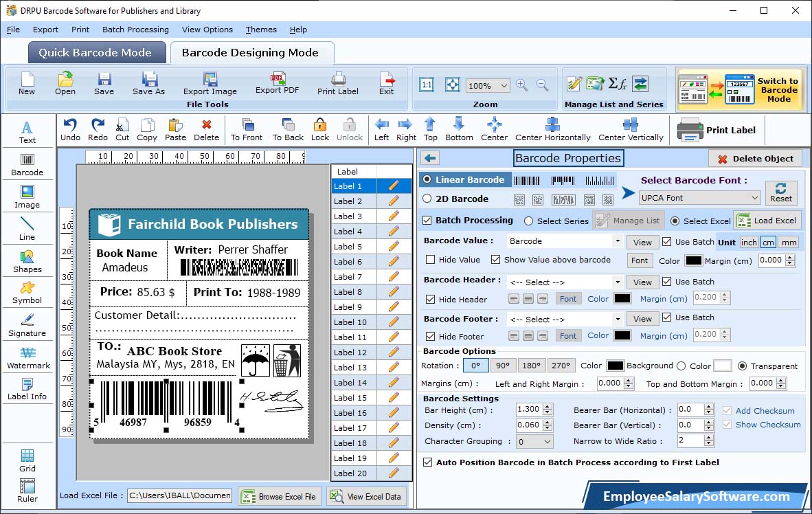Cut the selected object
The width and height of the screenshot is (812, 514).
click(x=122, y=130)
